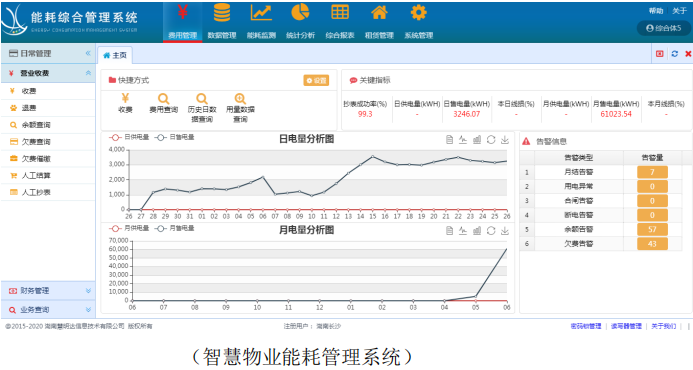Click the 用量数据查询 zoom shortcut
The height and width of the screenshot is (370, 693).
(x=240, y=99)
